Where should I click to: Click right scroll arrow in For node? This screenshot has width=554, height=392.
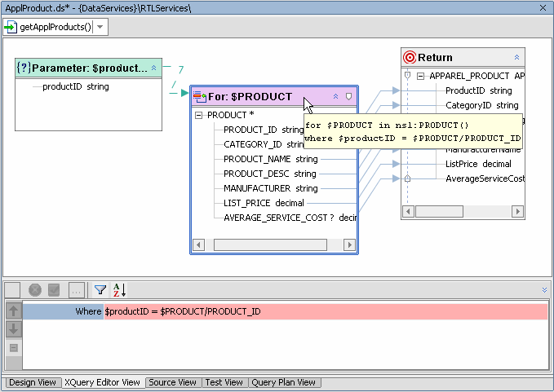pyautogui.click(x=349, y=244)
